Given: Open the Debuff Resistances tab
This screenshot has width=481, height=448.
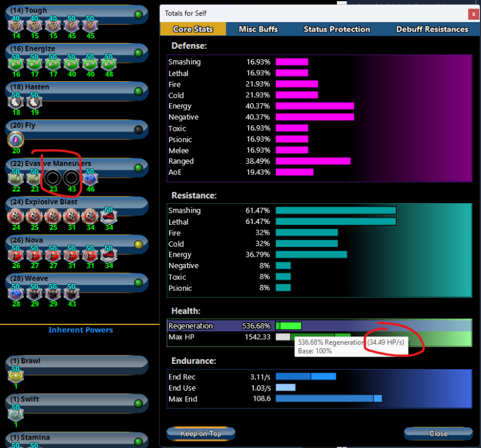Looking at the screenshot, I should click(x=432, y=29).
